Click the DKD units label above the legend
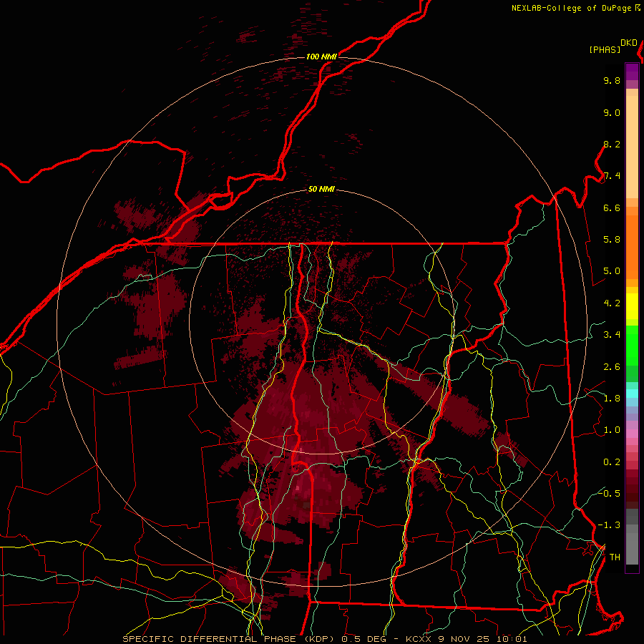Image resolution: width=644 pixels, height=644 pixels. click(629, 43)
